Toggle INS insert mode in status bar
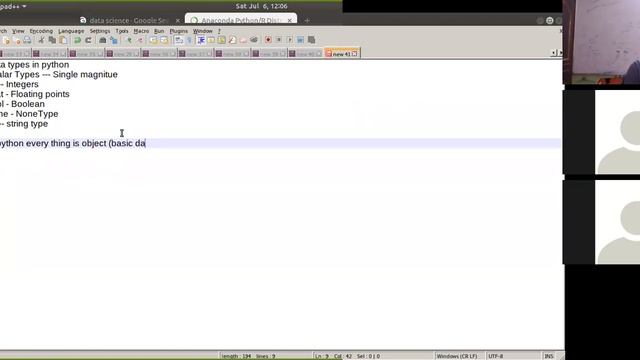 (549, 356)
